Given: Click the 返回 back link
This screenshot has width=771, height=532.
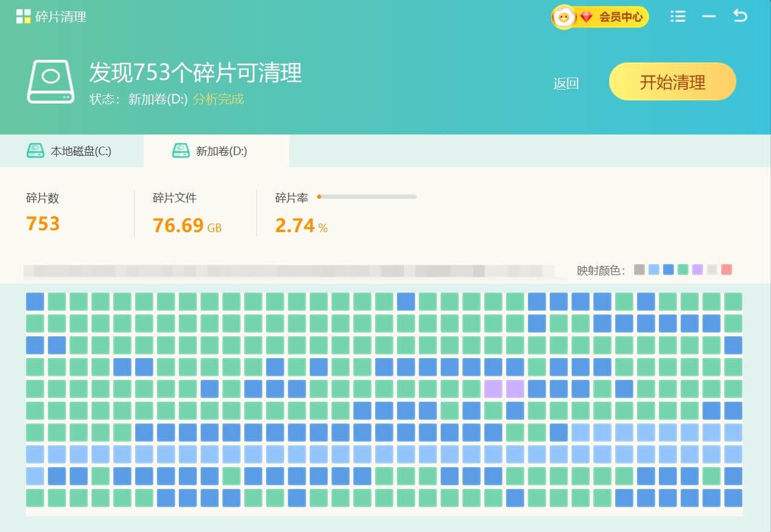Looking at the screenshot, I should (566, 84).
